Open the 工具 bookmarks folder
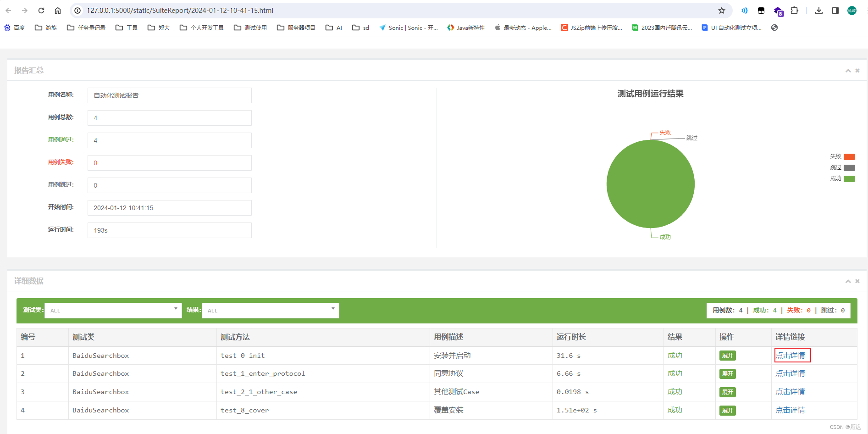 pos(127,28)
